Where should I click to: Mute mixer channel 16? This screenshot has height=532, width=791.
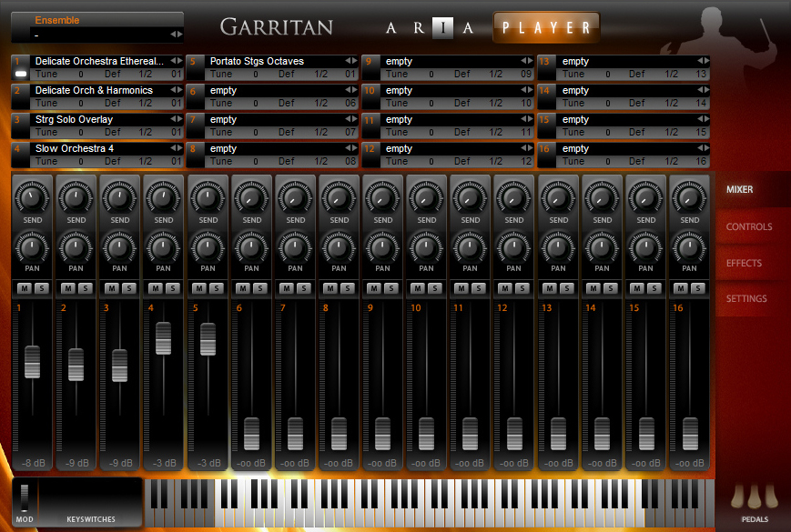point(681,288)
